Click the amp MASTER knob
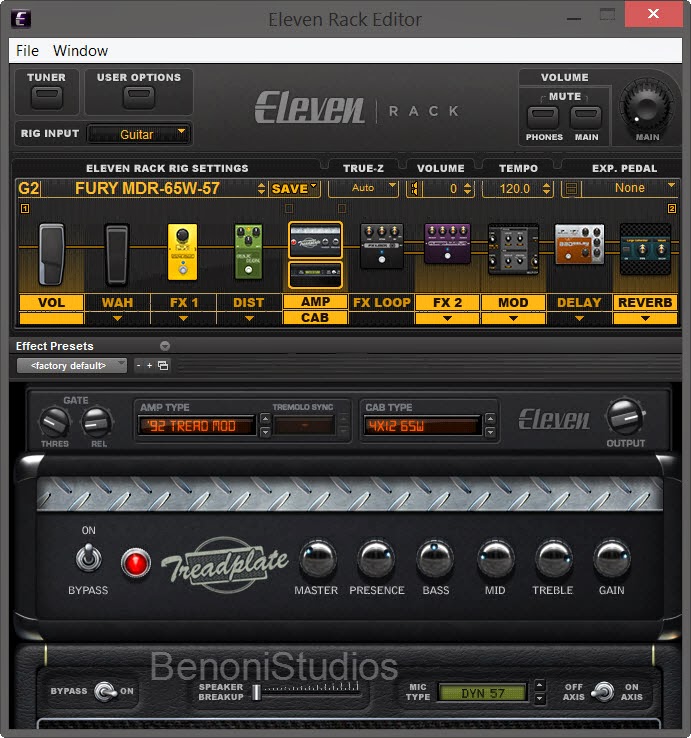The height and width of the screenshot is (738, 691). pos(318,559)
